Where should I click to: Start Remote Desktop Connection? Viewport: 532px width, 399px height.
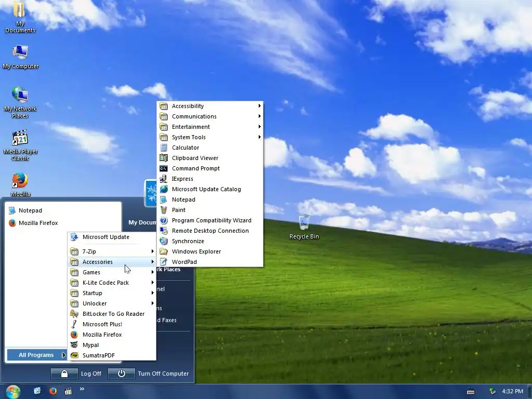tap(210, 231)
